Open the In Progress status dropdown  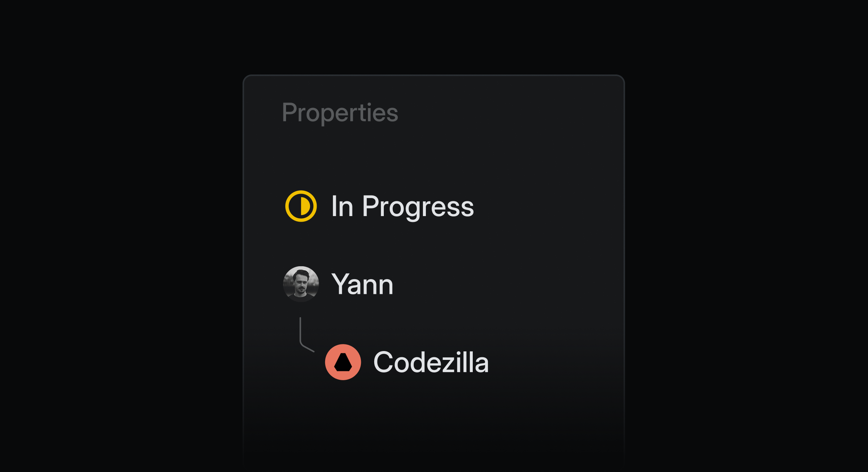380,206
